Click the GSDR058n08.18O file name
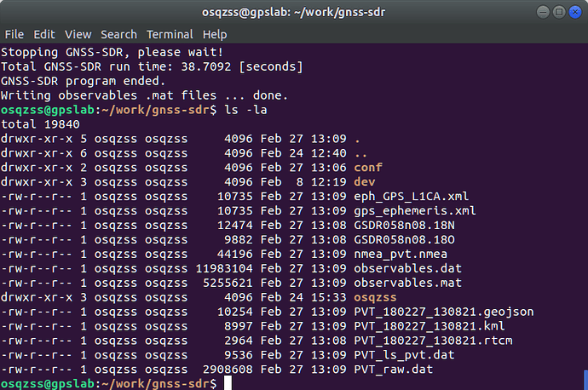Viewport: 588px width, 390px height. pyautogui.click(x=404, y=239)
